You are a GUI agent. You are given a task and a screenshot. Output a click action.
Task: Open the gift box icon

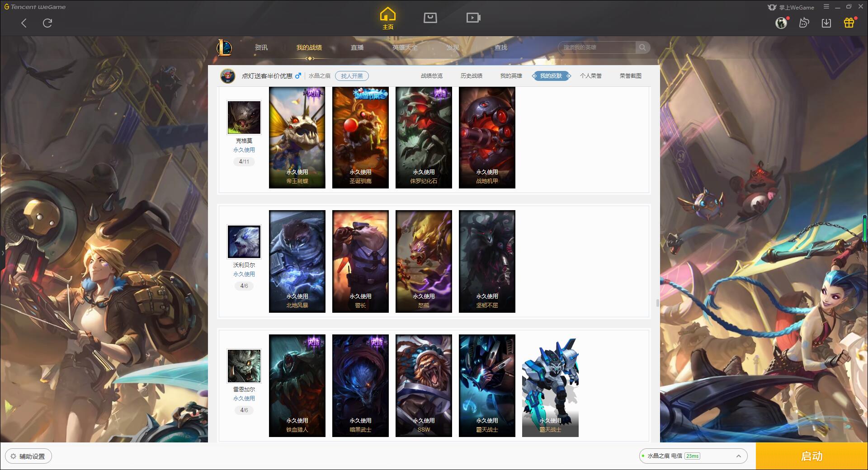point(849,23)
